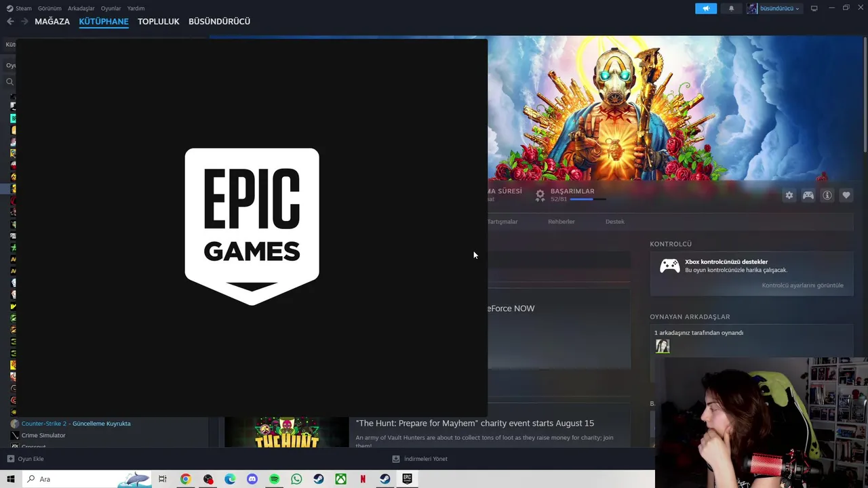Click the achievements gear icon beside BAŞARIMLAR

coord(540,195)
